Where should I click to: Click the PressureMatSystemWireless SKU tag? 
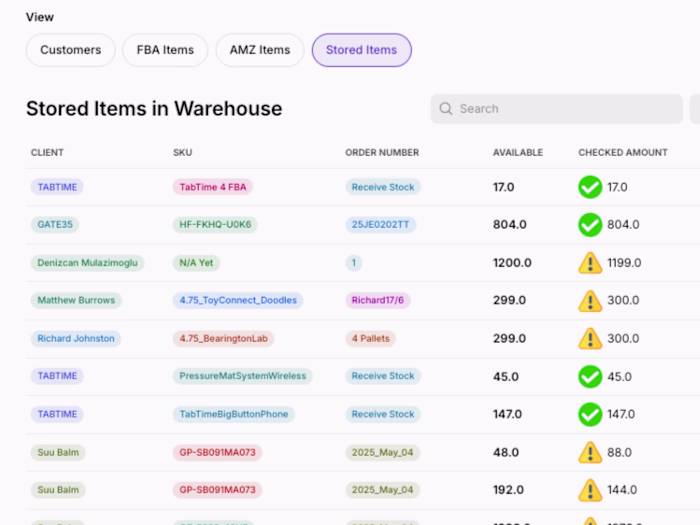[x=243, y=376]
